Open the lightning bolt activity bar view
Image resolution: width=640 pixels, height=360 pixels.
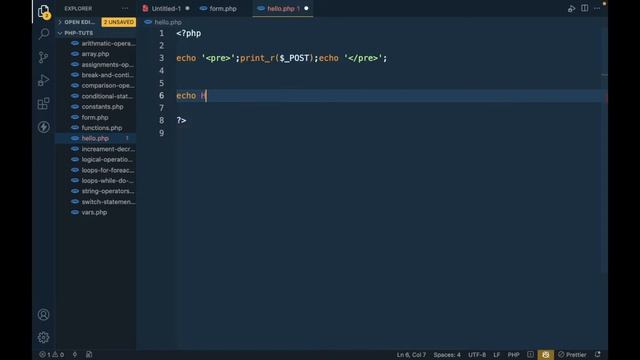tap(43, 127)
